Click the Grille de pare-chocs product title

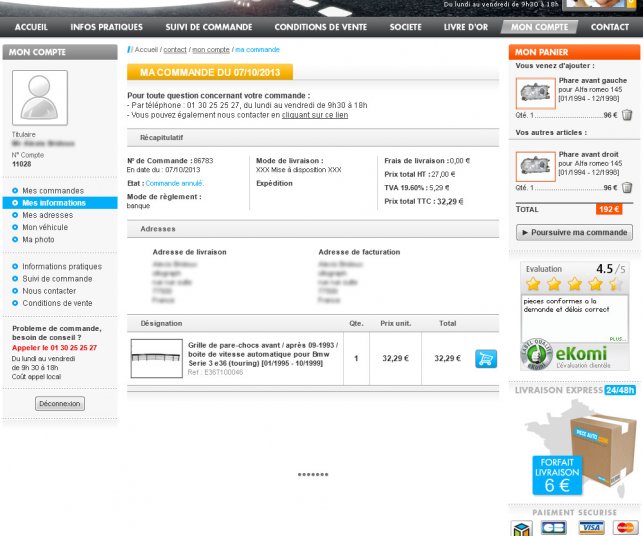point(263,354)
